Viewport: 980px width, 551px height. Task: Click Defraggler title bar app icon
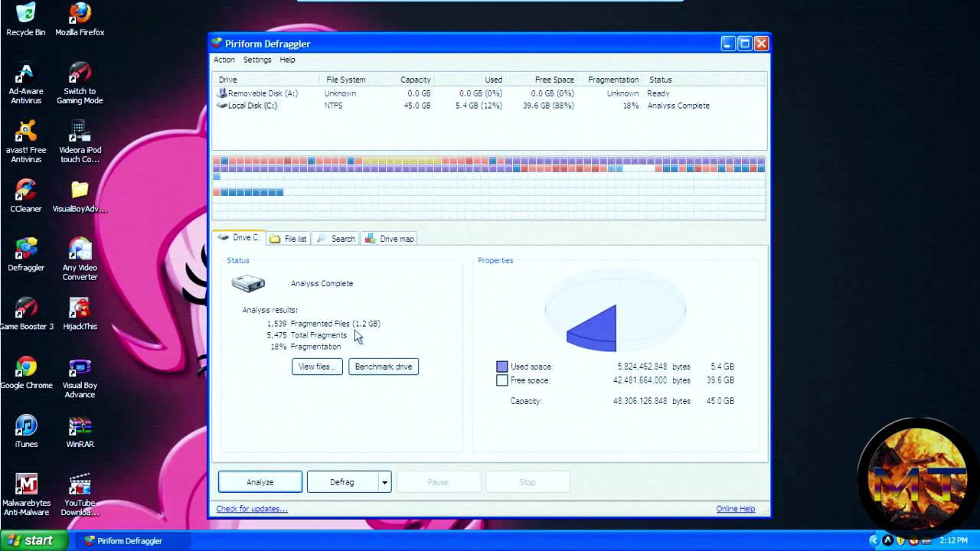(x=217, y=44)
